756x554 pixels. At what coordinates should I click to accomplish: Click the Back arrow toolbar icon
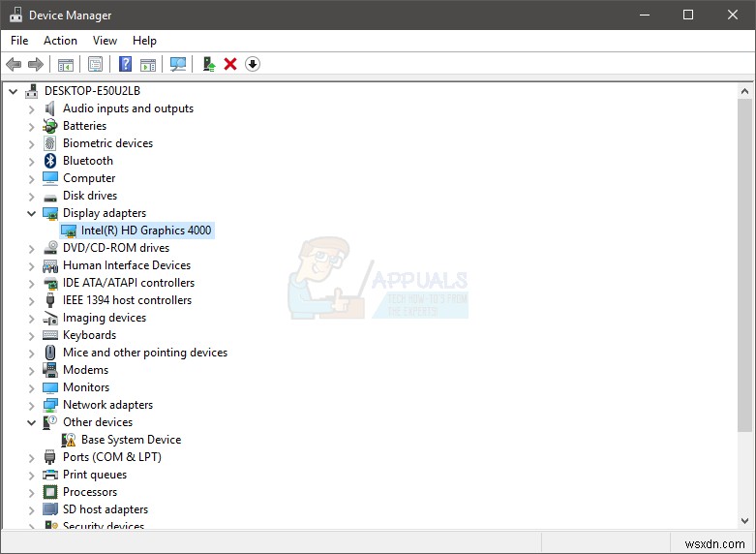pos(14,64)
